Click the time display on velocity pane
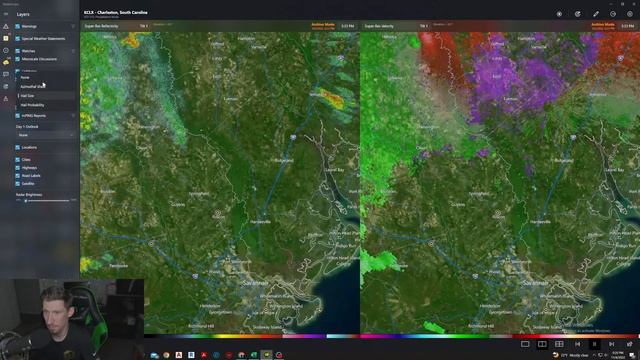Viewport: 640px width, 360px height. click(627, 26)
